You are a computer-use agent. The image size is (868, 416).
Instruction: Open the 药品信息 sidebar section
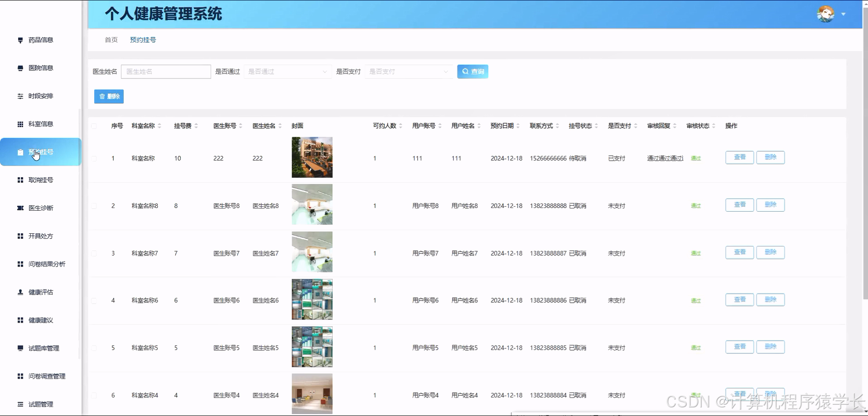40,40
